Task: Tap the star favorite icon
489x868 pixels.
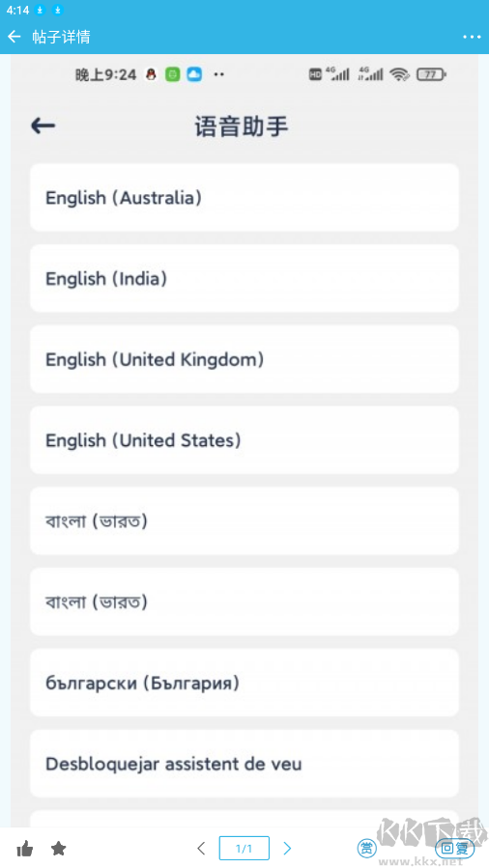Action: tap(58, 848)
